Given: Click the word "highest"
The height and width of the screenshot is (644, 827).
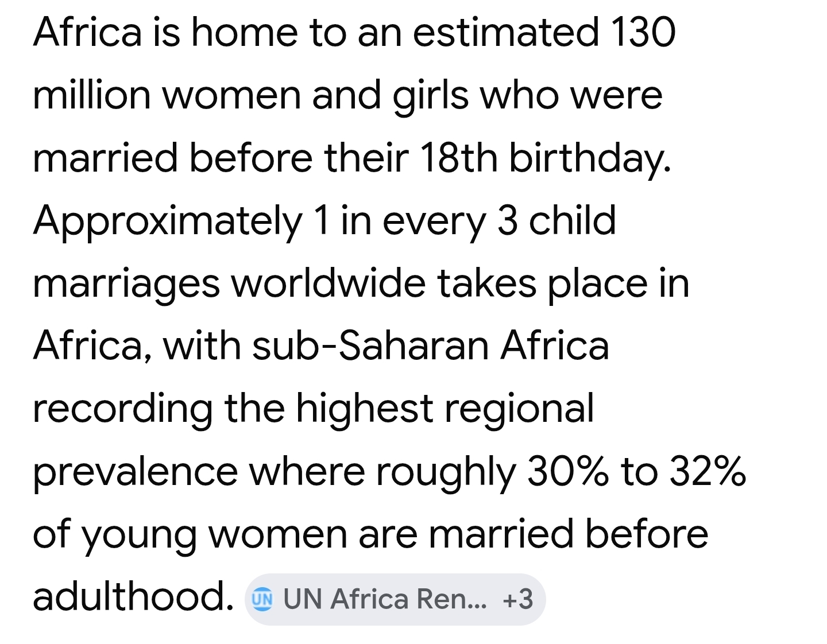Looking at the screenshot, I should (x=364, y=409).
